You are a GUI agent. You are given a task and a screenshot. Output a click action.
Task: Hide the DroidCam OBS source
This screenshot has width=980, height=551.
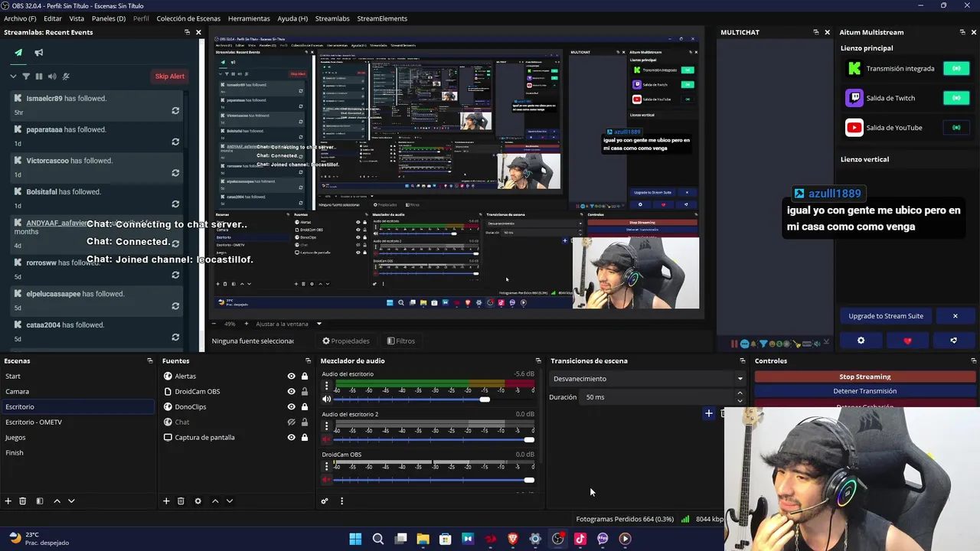tap(291, 392)
